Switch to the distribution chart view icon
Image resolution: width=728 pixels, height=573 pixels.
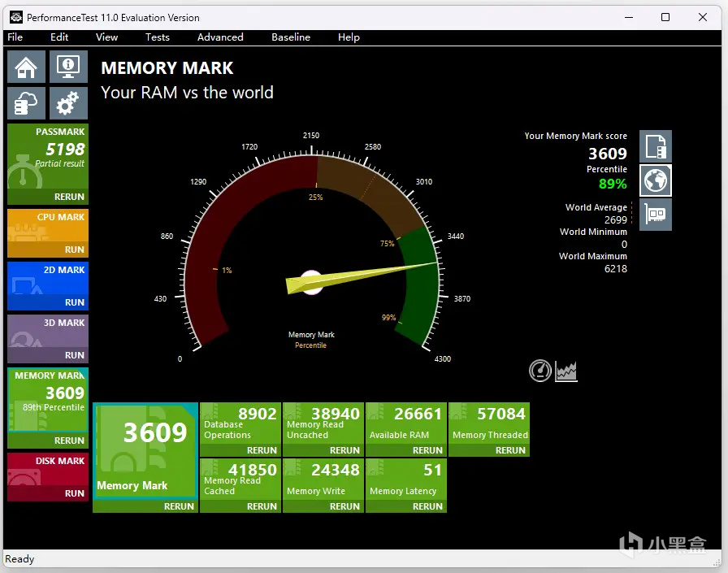[566, 371]
